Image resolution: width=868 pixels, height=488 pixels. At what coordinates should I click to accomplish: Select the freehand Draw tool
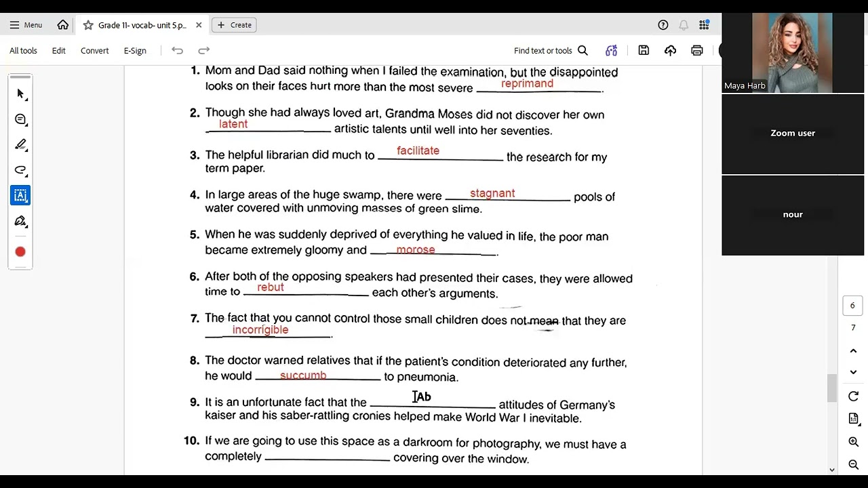pyautogui.click(x=20, y=170)
